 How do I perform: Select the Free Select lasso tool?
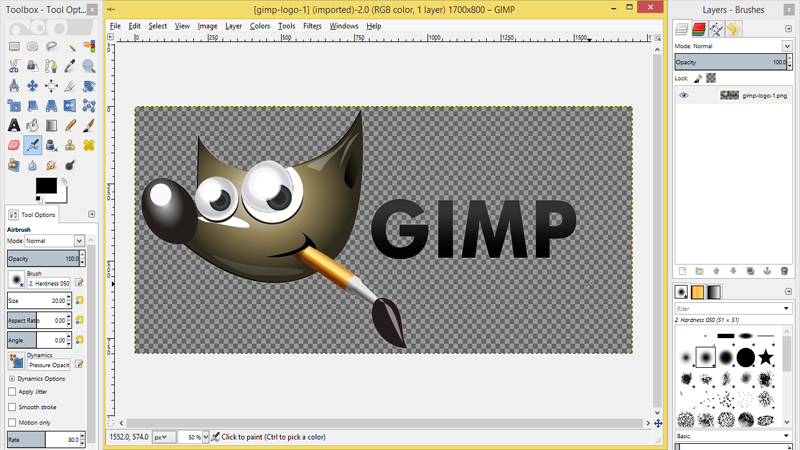point(51,46)
